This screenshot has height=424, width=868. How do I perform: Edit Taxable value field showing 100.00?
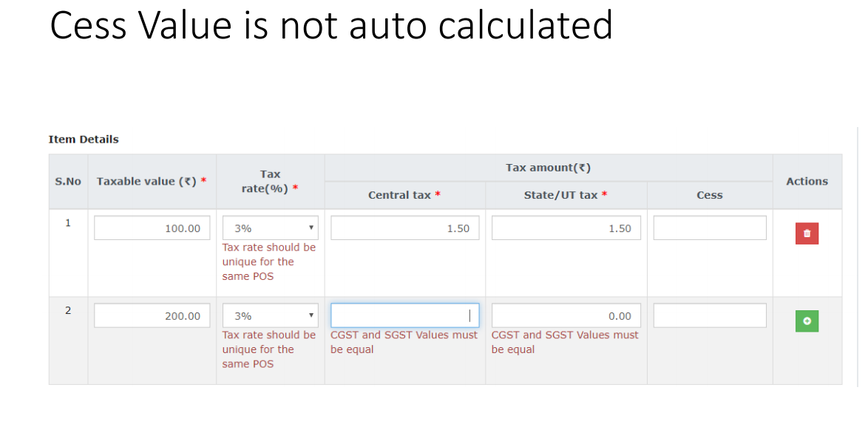[152, 228]
